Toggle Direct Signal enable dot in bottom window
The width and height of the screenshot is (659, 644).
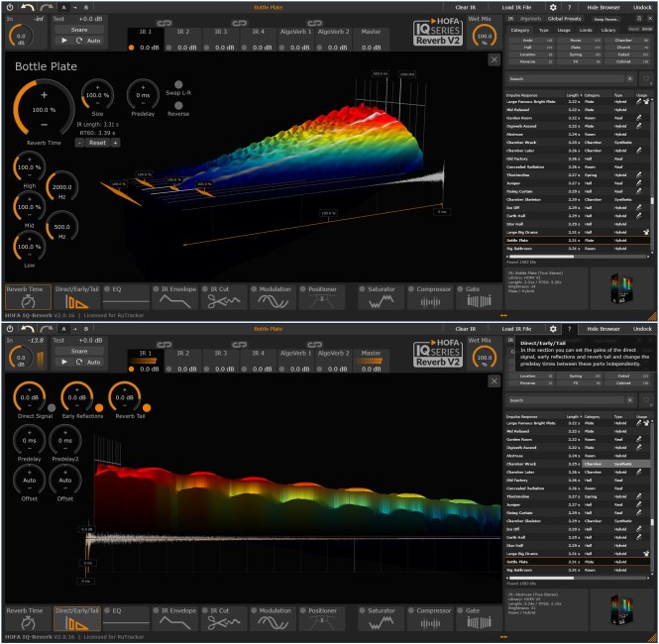click(x=52, y=407)
